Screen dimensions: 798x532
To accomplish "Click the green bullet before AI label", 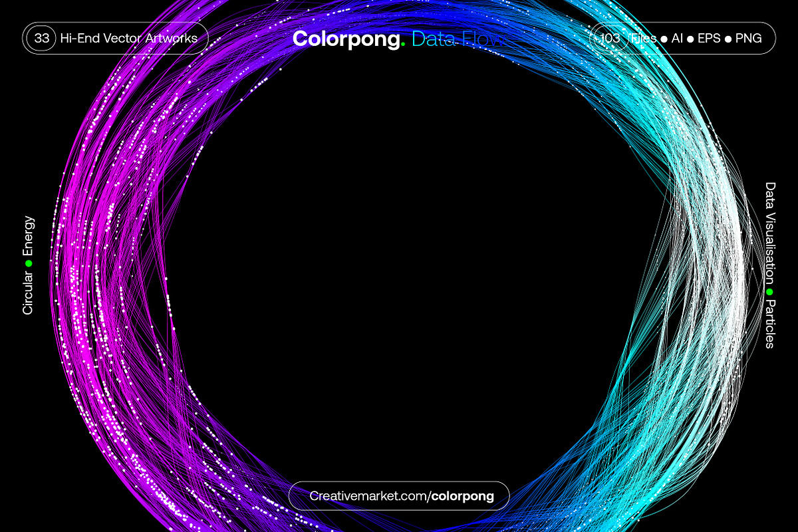I will pos(664,39).
